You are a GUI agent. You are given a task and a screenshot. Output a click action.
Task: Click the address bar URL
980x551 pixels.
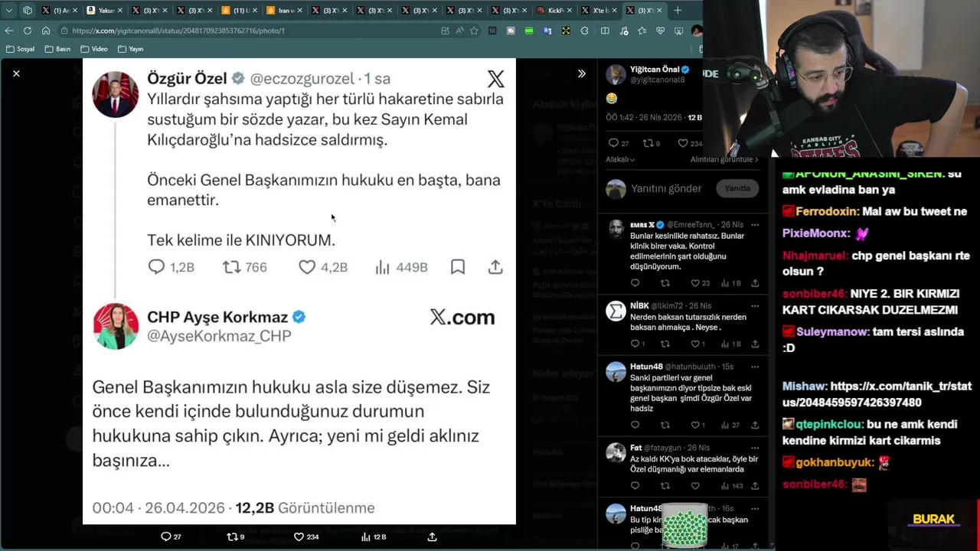[178, 31]
